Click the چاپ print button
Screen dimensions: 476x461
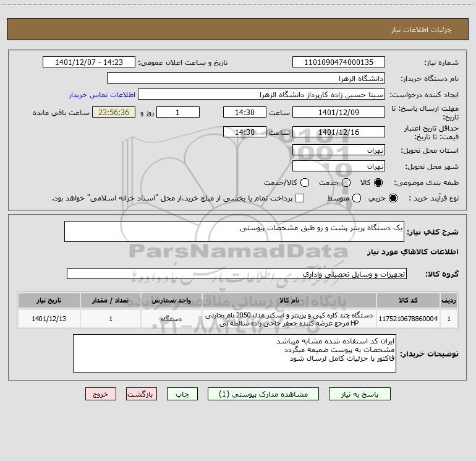coord(182,394)
